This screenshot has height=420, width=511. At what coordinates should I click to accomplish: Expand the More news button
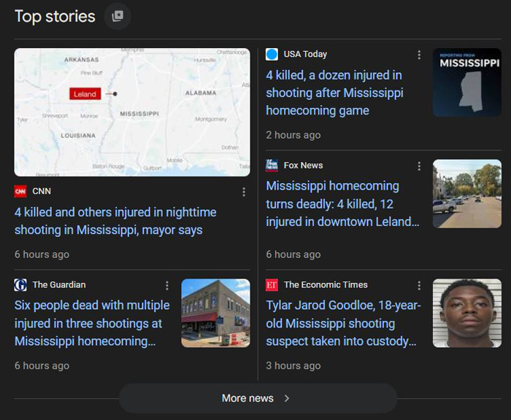(x=257, y=398)
